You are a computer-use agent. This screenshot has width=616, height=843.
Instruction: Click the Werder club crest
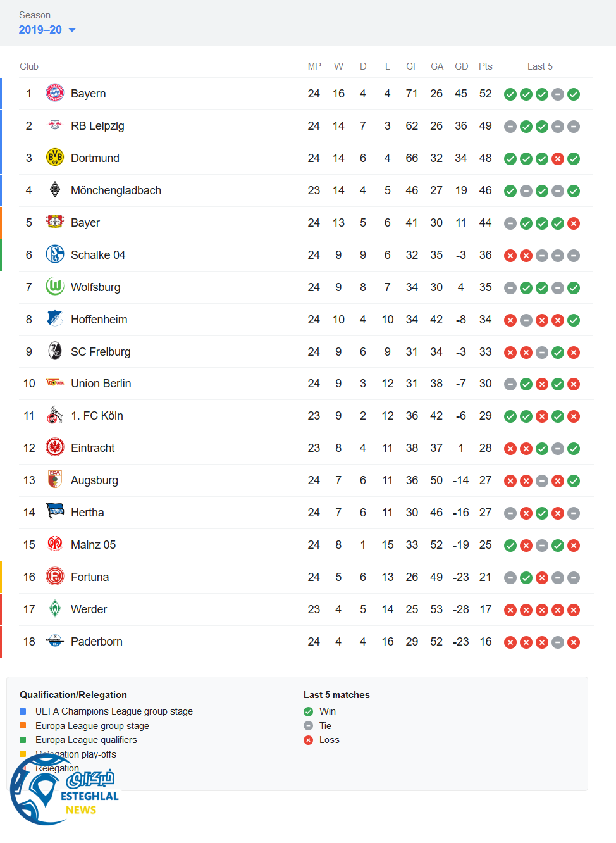click(x=55, y=609)
